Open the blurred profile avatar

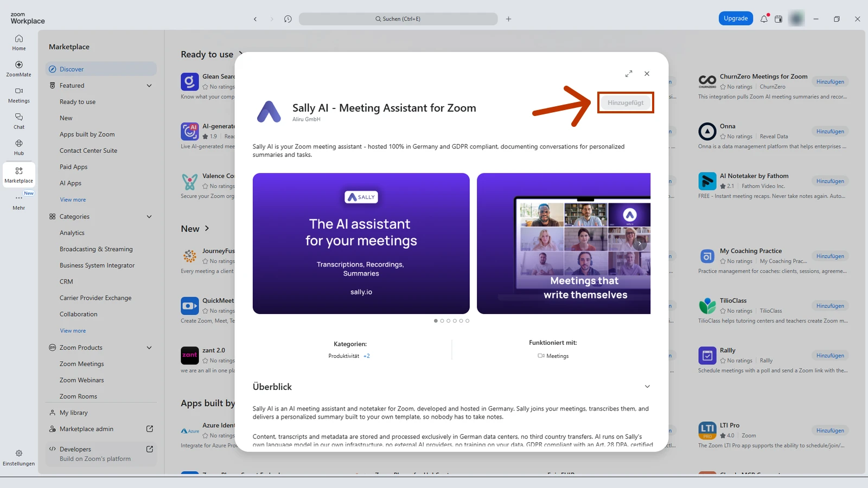[x=796, y=18]
